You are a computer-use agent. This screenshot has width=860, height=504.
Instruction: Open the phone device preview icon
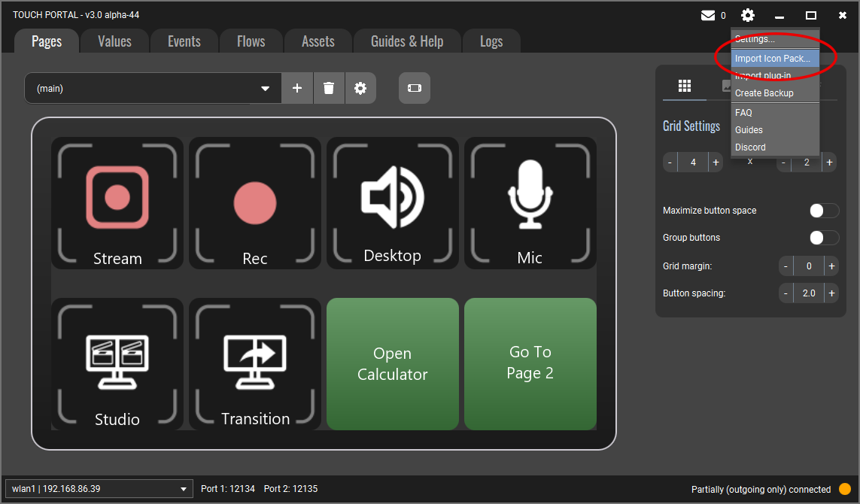click(x=414, y=88)
